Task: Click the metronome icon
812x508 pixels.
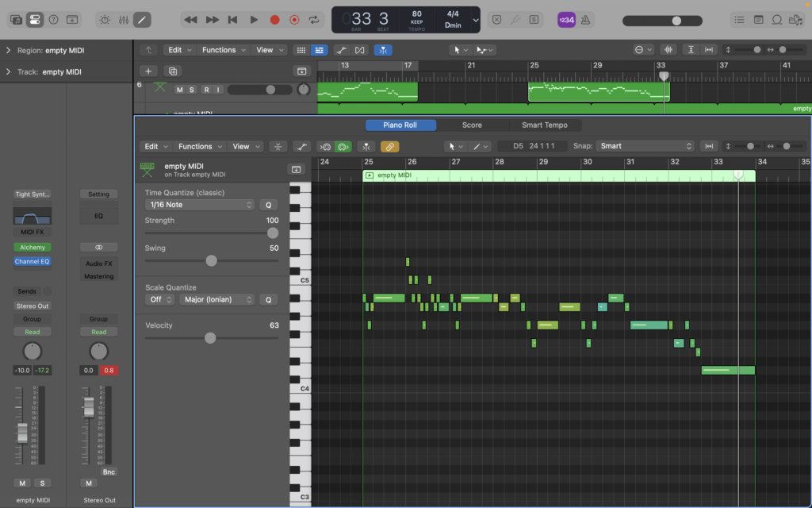Action: coord(586,19)
